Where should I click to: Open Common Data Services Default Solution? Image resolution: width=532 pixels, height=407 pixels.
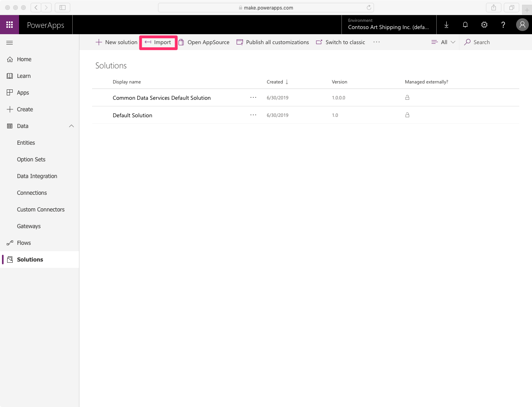[162, 98]
